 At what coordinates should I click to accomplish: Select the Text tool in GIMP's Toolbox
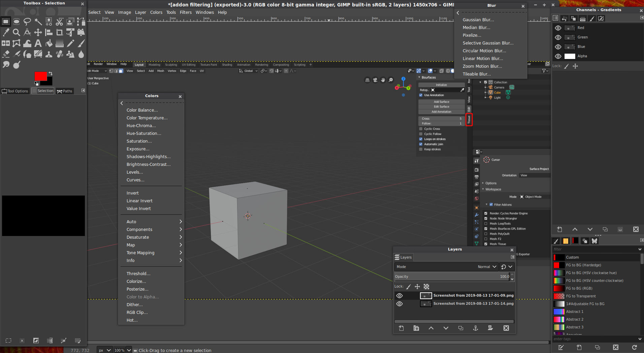(x=38, y=43)
